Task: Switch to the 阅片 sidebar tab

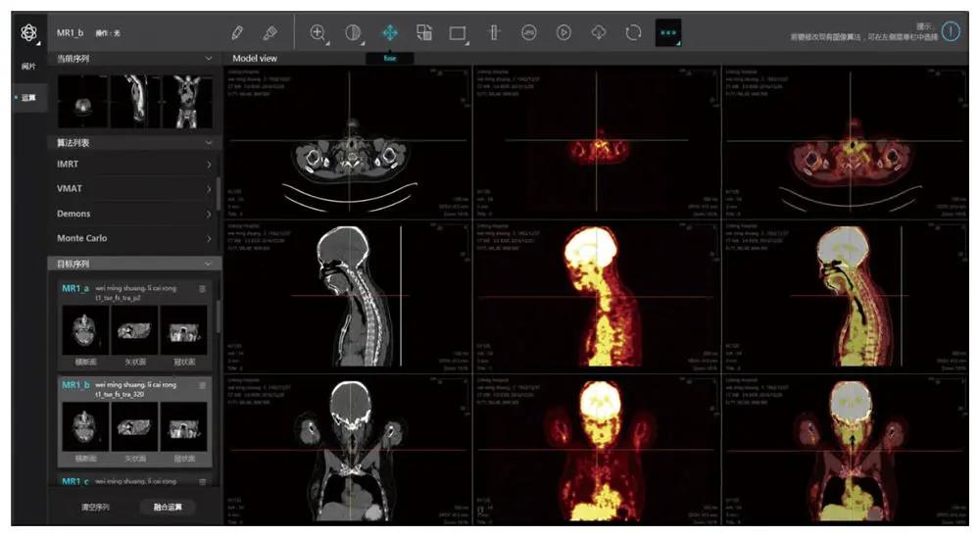Action: click(x=28, y=66)
